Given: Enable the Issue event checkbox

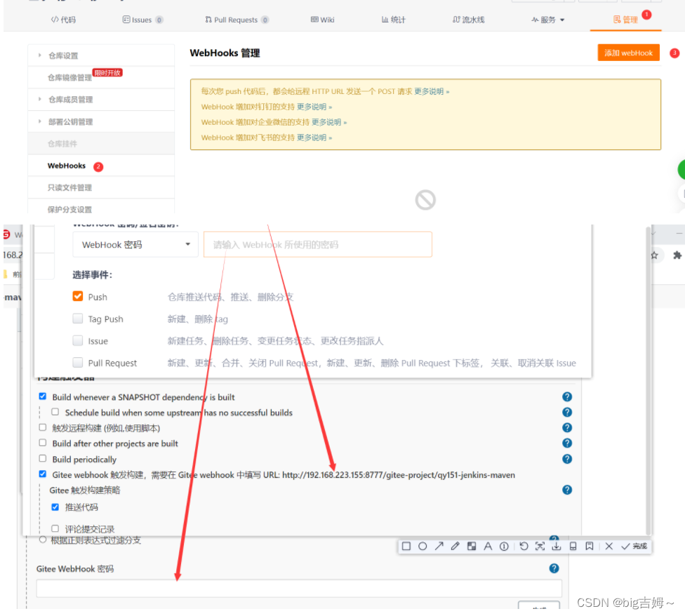Looking at the screenshot, I should pyautogui.click(x=78, y=340).
